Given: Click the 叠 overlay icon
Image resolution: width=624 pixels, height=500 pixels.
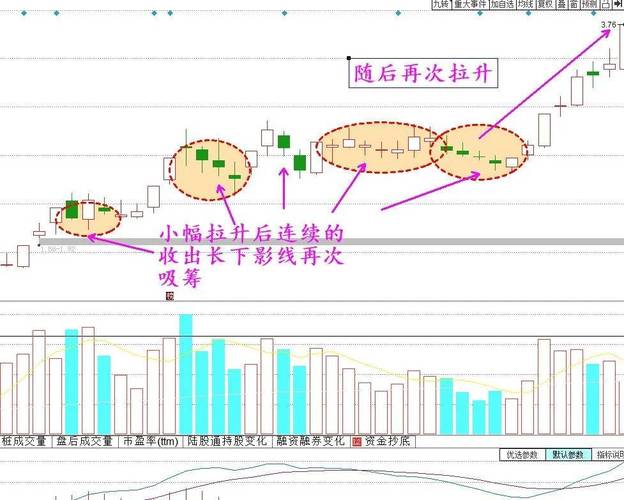Looking at the screenshot, I should coord(561,5).
